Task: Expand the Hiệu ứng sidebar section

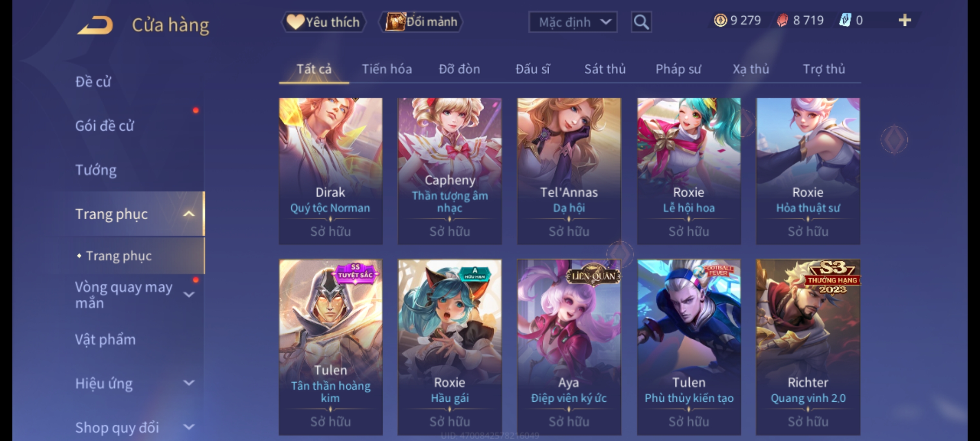Action: 189,383
